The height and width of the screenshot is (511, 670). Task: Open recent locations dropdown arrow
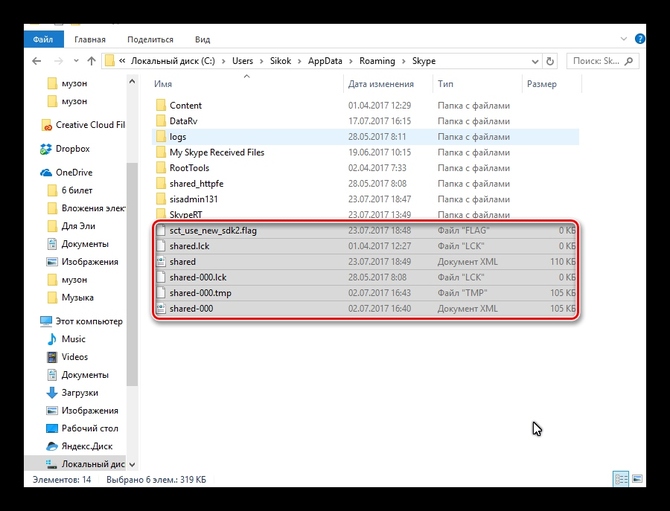[76, 61]
